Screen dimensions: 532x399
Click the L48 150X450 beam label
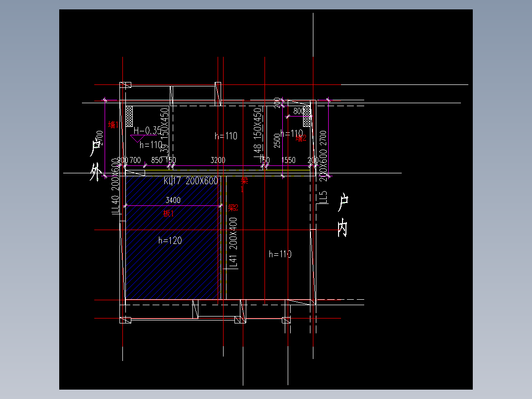[258, 132]
